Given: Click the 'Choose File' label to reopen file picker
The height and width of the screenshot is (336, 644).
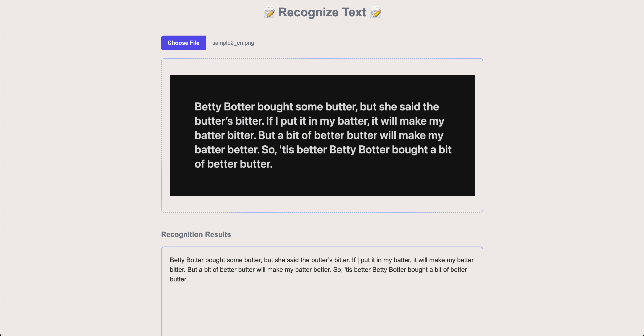Looking at the screenshot, I should click(x=183, y=43).
